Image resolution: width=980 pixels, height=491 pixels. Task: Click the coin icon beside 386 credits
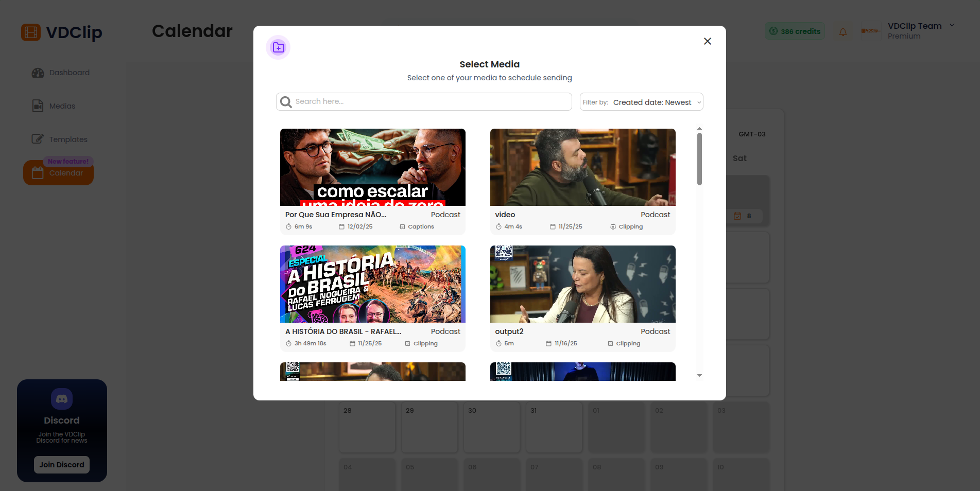click(773, 31)
